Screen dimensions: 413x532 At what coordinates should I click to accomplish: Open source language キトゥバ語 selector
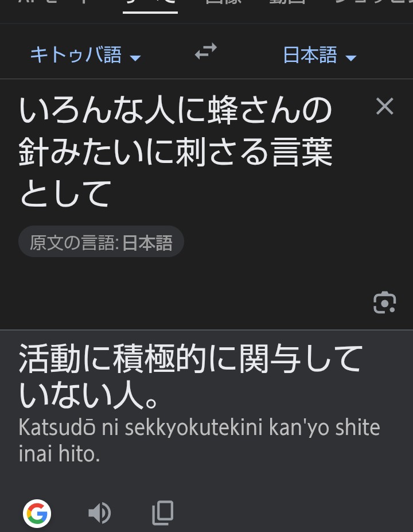(85, 55)
